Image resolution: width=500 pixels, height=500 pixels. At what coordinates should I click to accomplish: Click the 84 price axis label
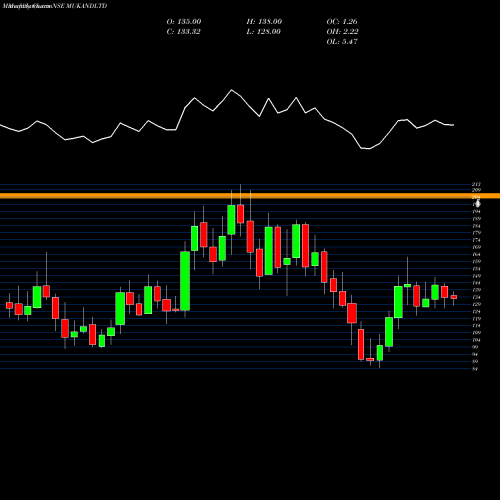tap(475, 369)
